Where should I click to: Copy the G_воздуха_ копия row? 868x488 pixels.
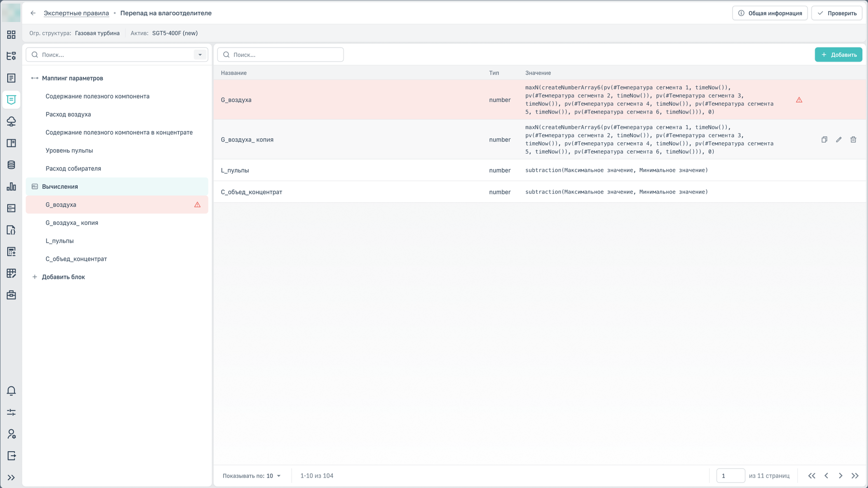tap(824, 139)
